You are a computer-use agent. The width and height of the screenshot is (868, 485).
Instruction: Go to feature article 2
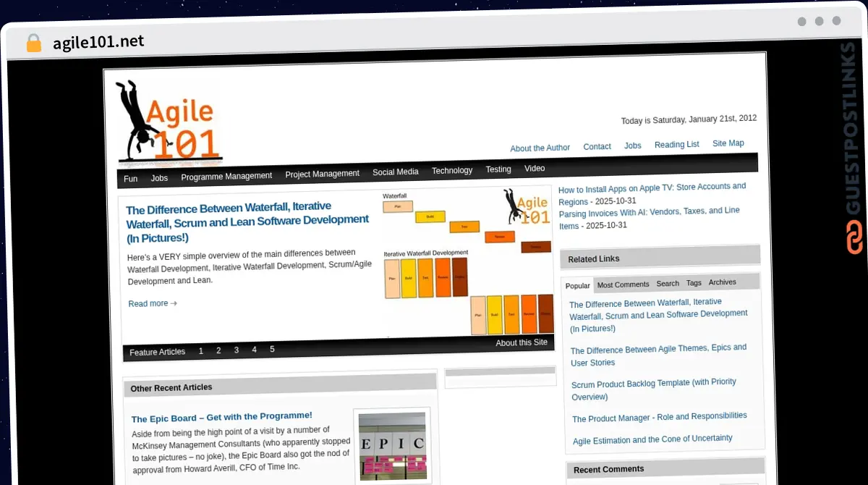(x=218, y=350)
